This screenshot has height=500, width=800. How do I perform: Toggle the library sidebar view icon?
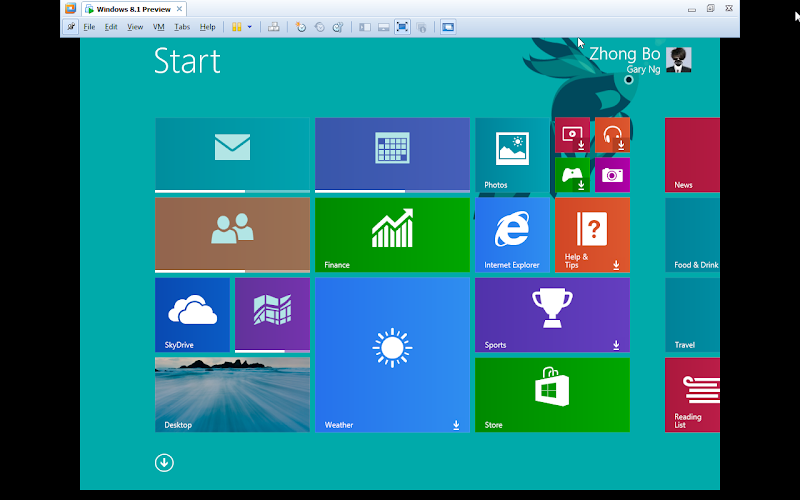[365, 27]
